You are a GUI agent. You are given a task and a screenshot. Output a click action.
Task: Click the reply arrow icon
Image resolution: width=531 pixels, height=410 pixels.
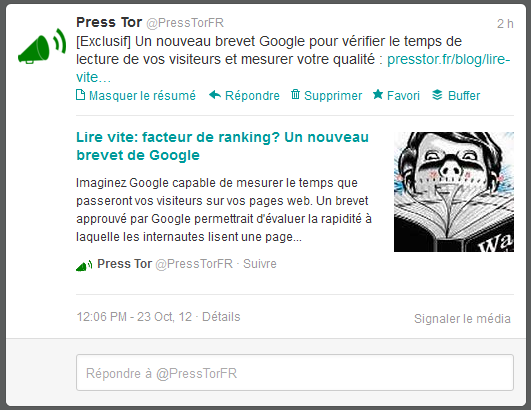point(215,95)
